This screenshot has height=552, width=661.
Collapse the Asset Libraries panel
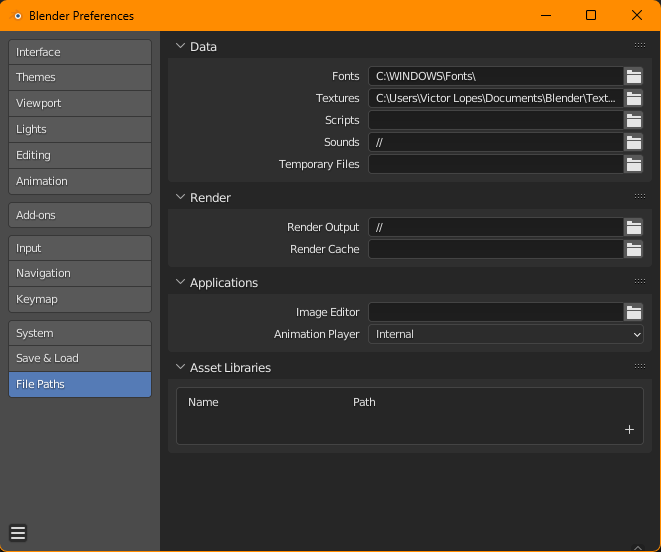point(180,367)
